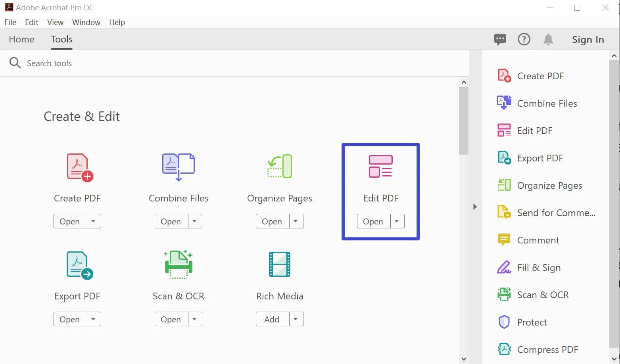Click the right sidebar scroll down arrow
The height and width of the screenshot is (364, 620).
[614, 359]
